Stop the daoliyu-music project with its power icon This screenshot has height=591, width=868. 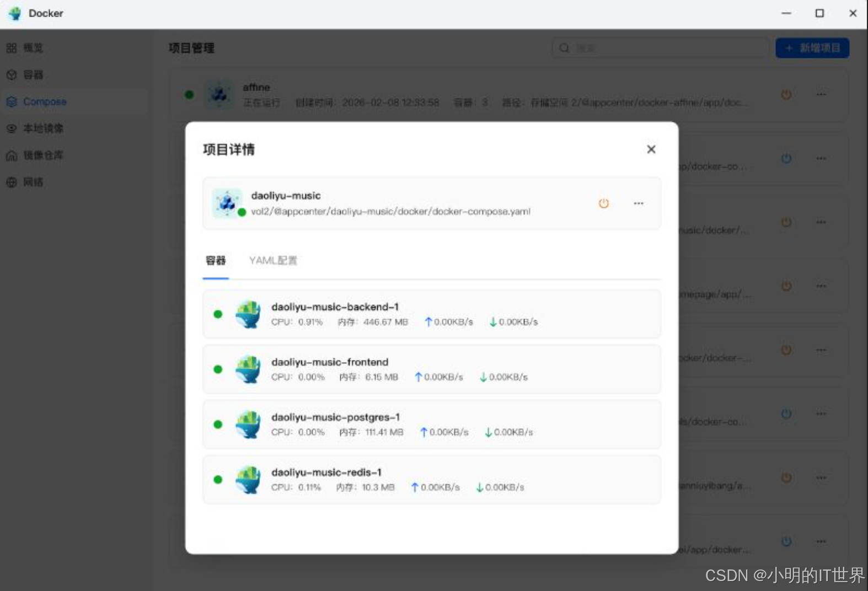coord(604,203)
